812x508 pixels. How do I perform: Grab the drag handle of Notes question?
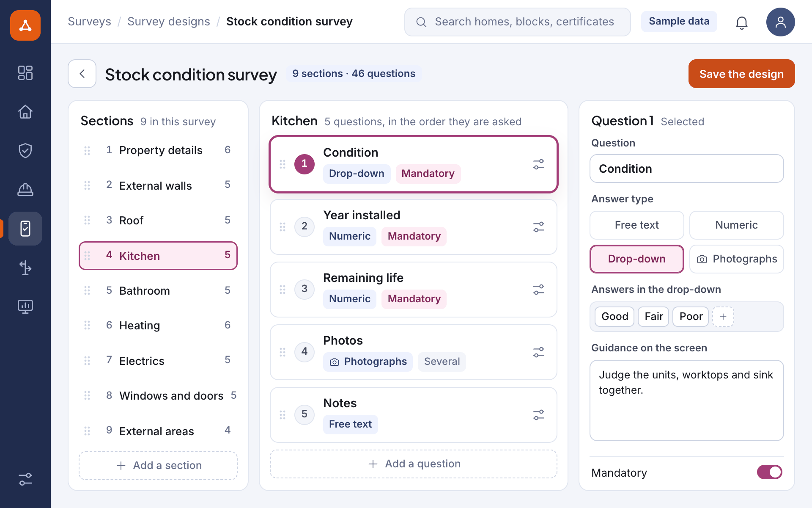point(283,415)
